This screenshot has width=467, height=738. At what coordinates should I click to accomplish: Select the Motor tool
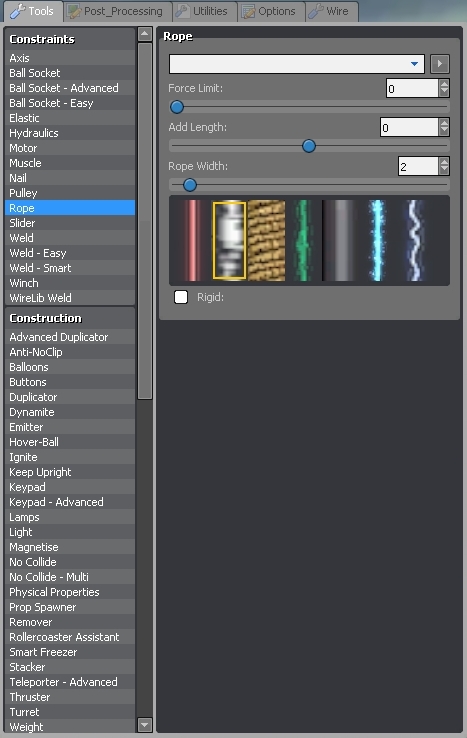coord(70,148)
